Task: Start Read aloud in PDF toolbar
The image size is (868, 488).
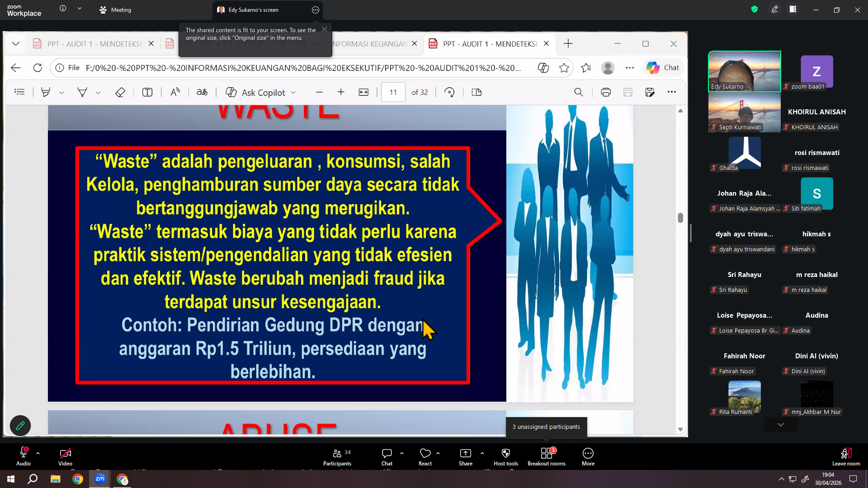Action: 175,92
